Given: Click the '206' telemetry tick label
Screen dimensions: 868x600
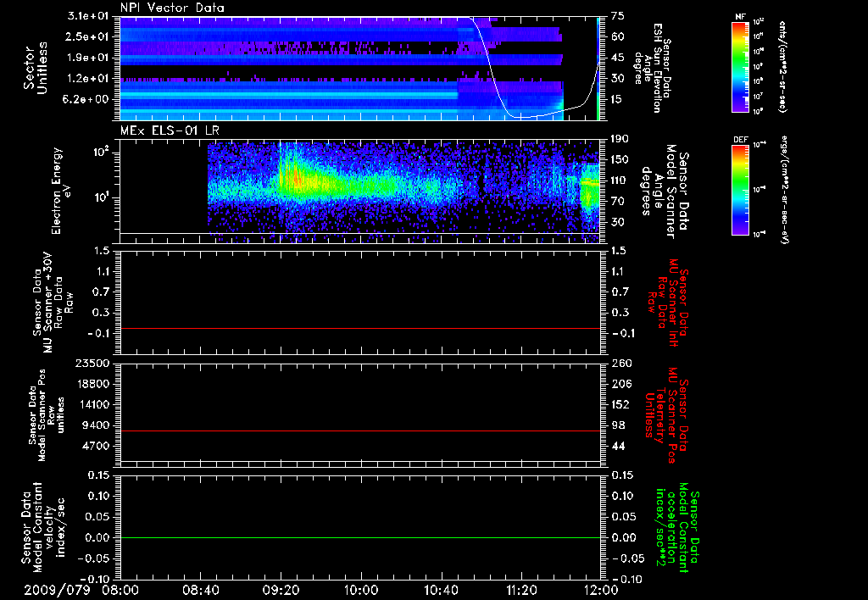Looking at the screenshot, I should [x=620, y=384].
